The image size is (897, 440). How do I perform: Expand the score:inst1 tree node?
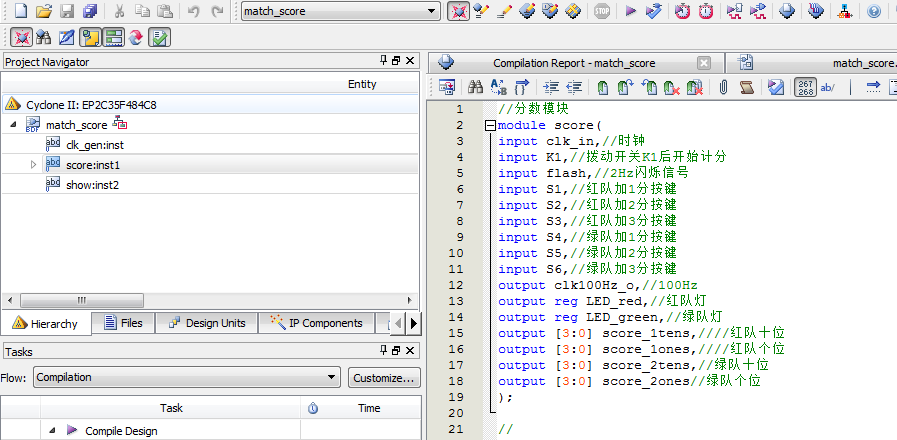[x=33, y=164]
